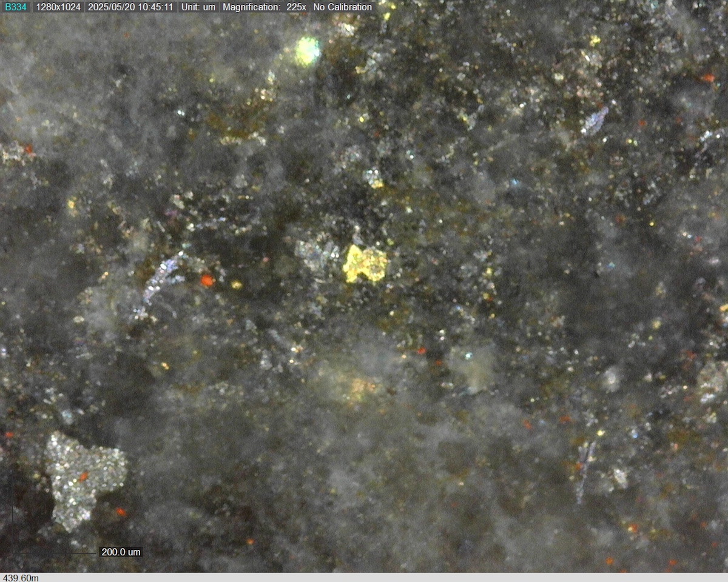Select the small yellow-white grain above center
This screenshot has width=728, height=582.
[x=374, y=178]
